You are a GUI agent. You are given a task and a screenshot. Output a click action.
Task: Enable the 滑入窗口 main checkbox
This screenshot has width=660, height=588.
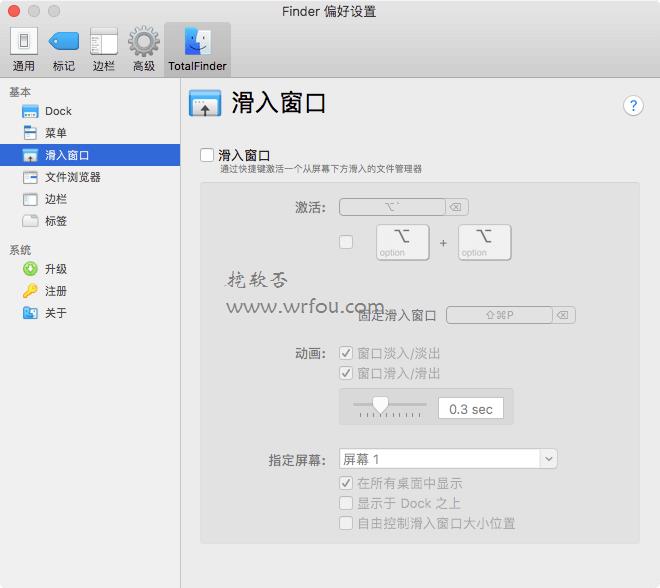[x=207, y=155]
